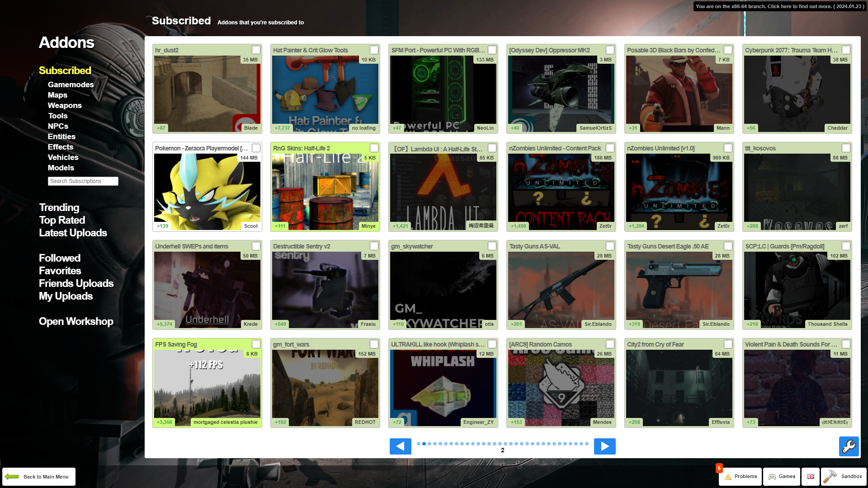Check the ttt_kosovos addon checkbox
868x488 pixels.
[846, 148]
